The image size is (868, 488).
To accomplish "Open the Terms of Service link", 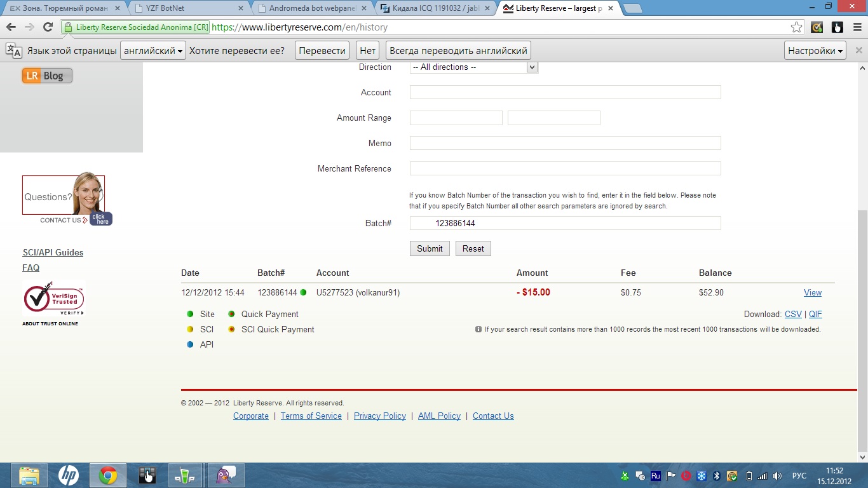I will point(311,416).
